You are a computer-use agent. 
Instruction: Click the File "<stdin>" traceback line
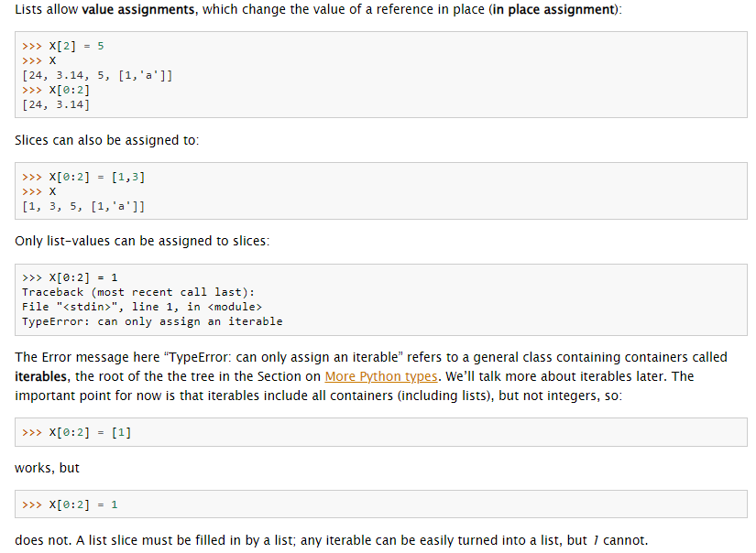pos(142,307)
